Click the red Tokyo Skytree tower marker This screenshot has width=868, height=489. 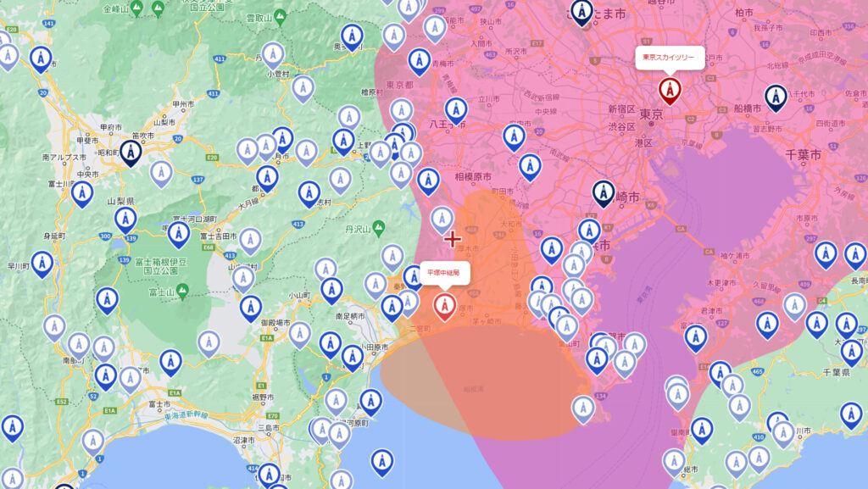[x=670, y=90]
